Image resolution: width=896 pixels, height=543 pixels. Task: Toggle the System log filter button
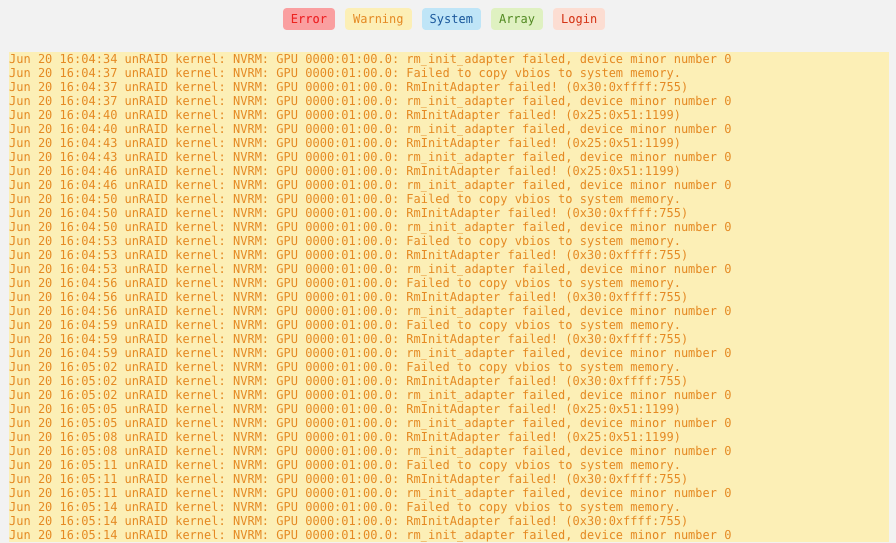click(451, 19)
